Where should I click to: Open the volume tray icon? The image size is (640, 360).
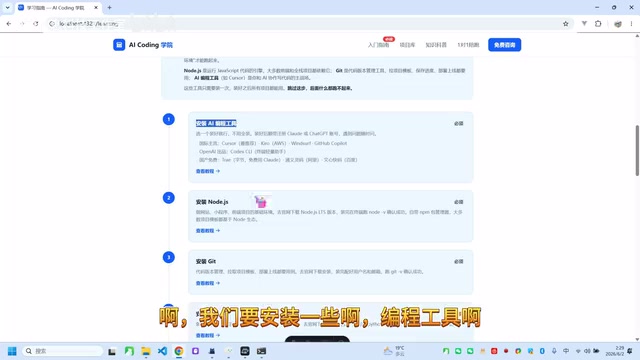tap(587, 351)
